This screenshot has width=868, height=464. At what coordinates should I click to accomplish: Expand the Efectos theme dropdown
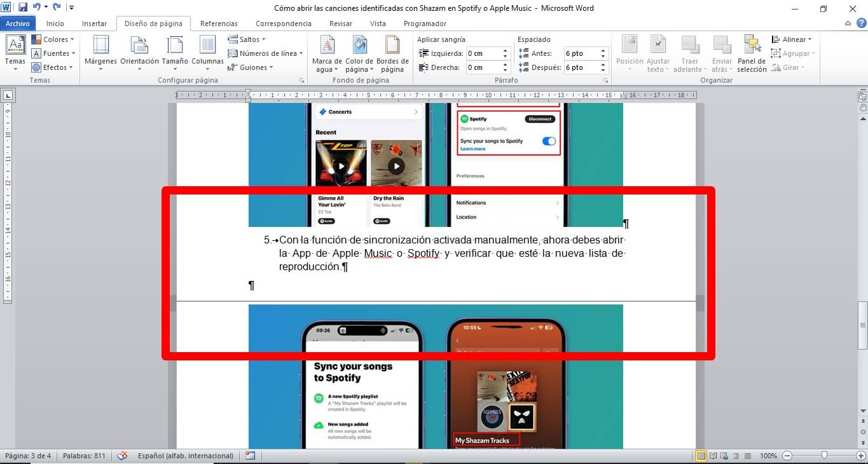point(52,67)
